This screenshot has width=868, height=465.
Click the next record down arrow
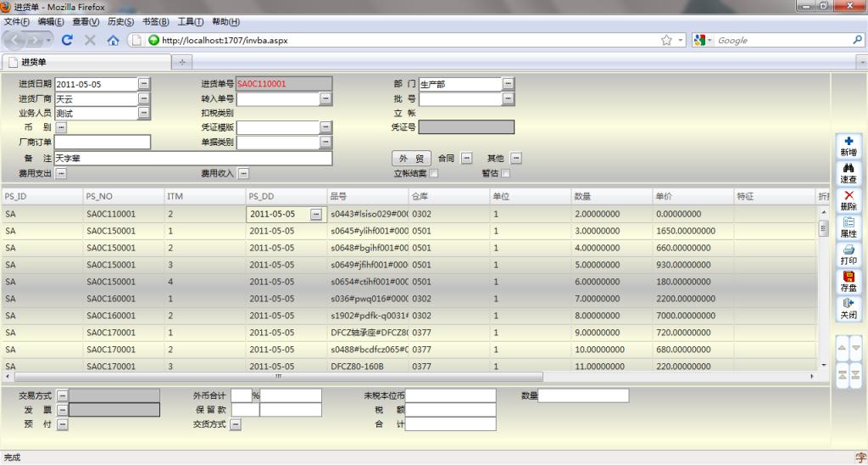(856, 348)
